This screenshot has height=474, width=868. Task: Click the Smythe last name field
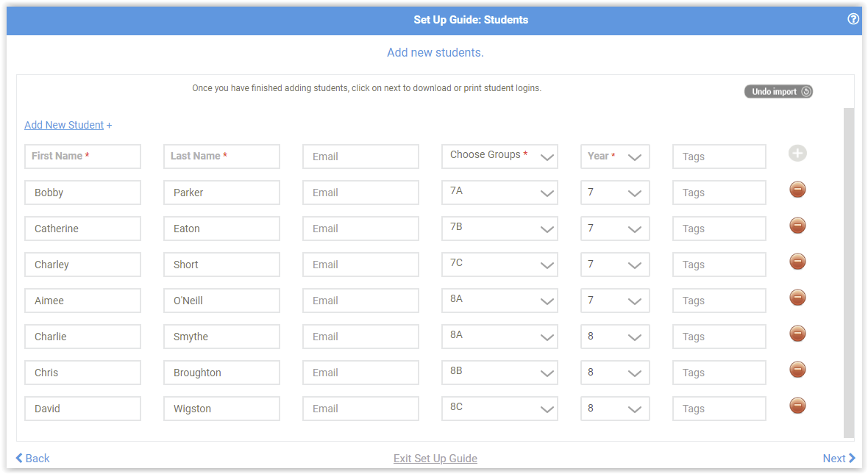[221, 337]
